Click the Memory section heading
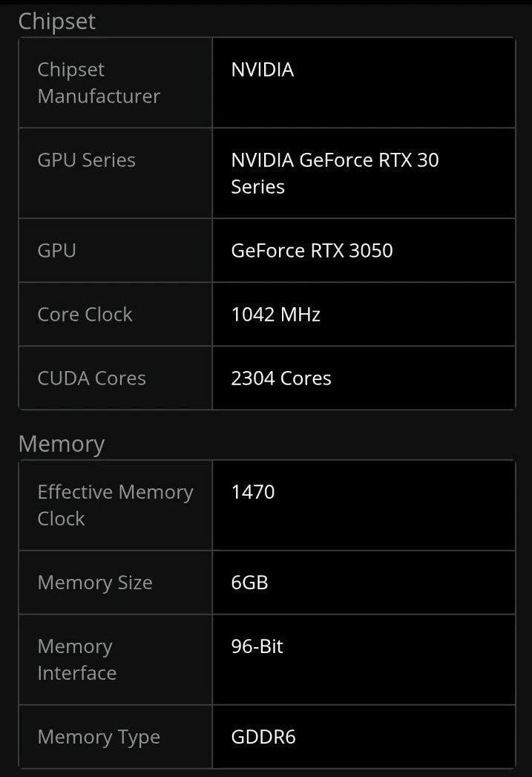The height and width of the screenshot is (777, 532). (62, 445)
